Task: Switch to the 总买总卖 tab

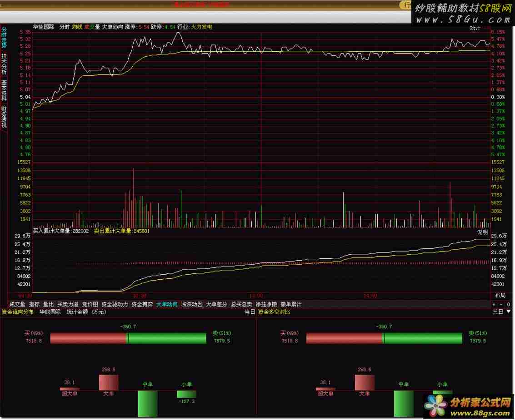Action: (241, 304)
